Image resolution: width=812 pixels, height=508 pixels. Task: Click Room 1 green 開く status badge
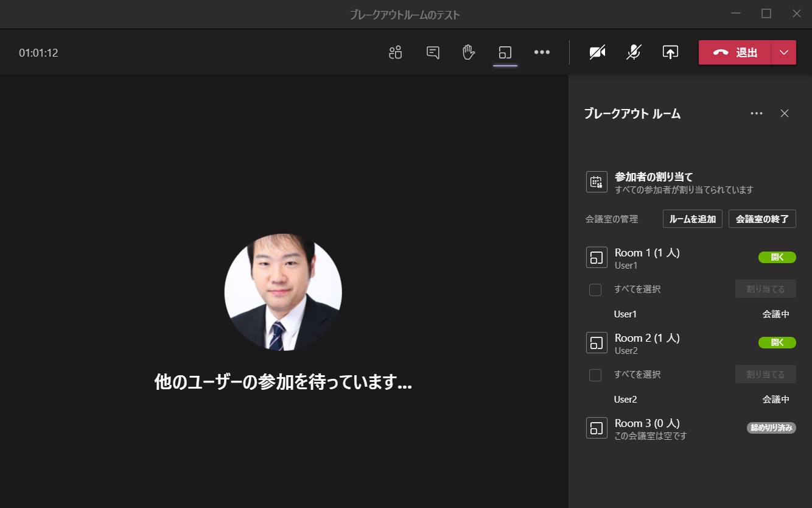pyautogui.click(x=777, y=257)
